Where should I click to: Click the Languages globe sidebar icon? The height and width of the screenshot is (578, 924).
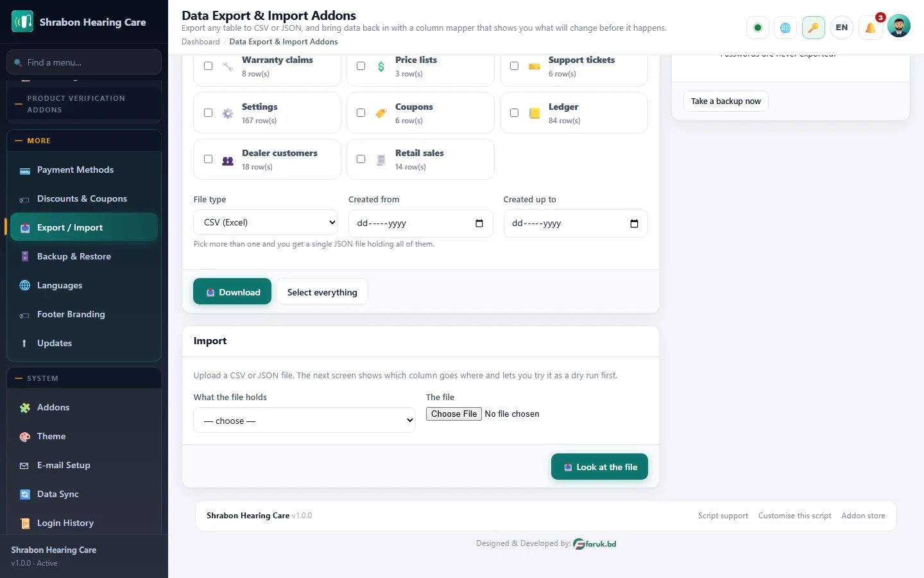(25, 286)
